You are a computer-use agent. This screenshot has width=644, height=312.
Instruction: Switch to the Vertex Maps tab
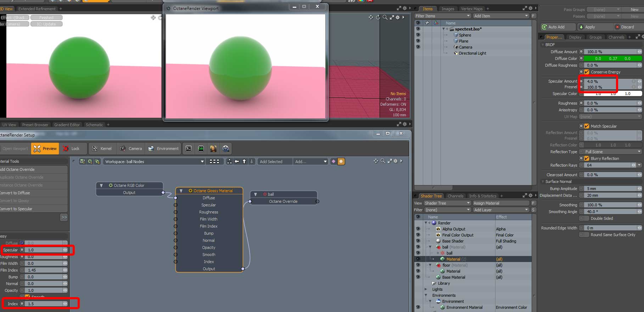[x=472, y=9]
